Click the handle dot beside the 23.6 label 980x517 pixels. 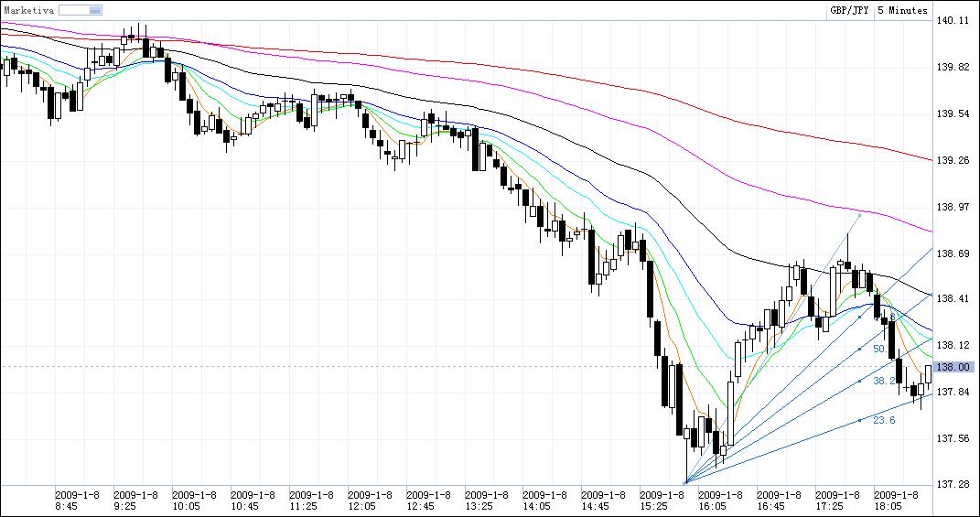tap(860, 420)
